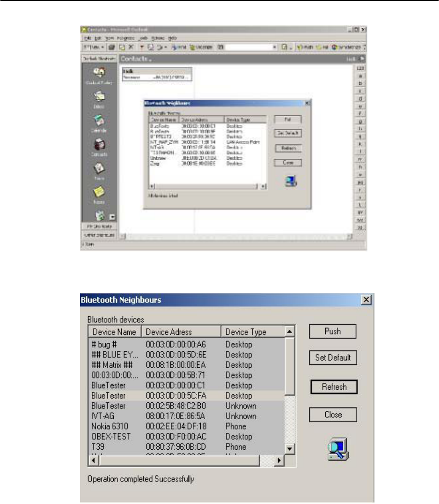Click the vertical scrollbar thumb in large dialog
The height and width of the screenshot is (504, 439).
point(289,366)
